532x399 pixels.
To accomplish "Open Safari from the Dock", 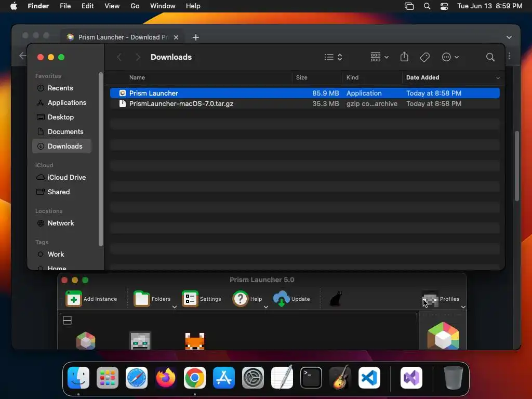I will (x=137, y=378).
